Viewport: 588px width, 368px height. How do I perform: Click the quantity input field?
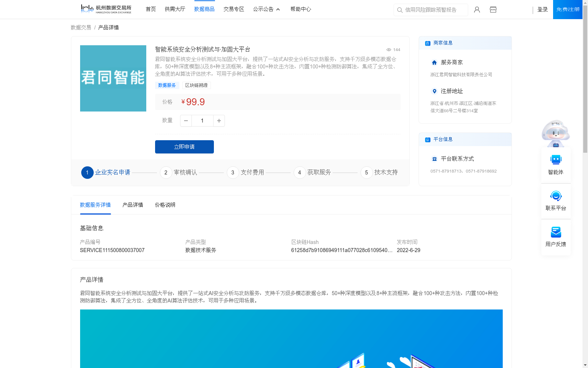pyautogui.click(x=202, y=121)
